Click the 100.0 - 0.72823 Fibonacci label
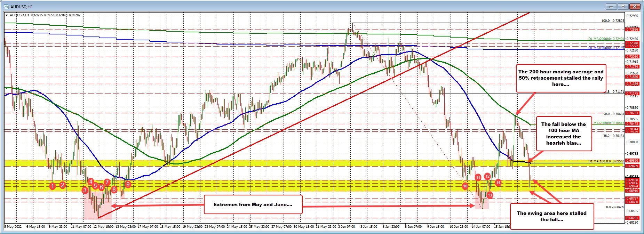The height and width of the screenshot is (234, 644). [x=613, y=21]
